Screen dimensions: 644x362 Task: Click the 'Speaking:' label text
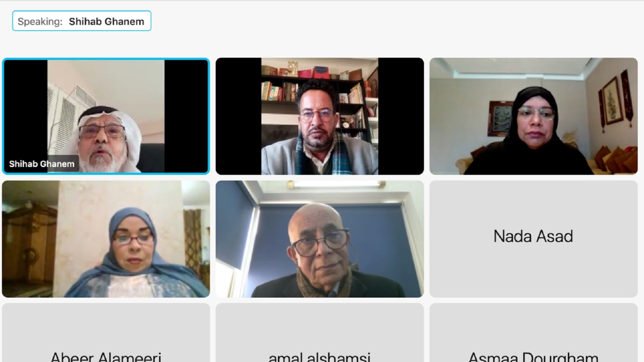coord(40,21)
